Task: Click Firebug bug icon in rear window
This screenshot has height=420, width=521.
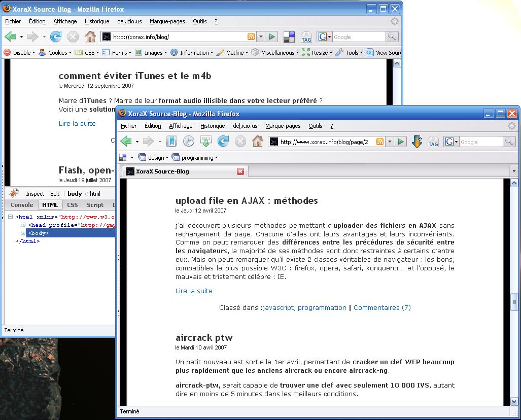Action: [14, 193]
